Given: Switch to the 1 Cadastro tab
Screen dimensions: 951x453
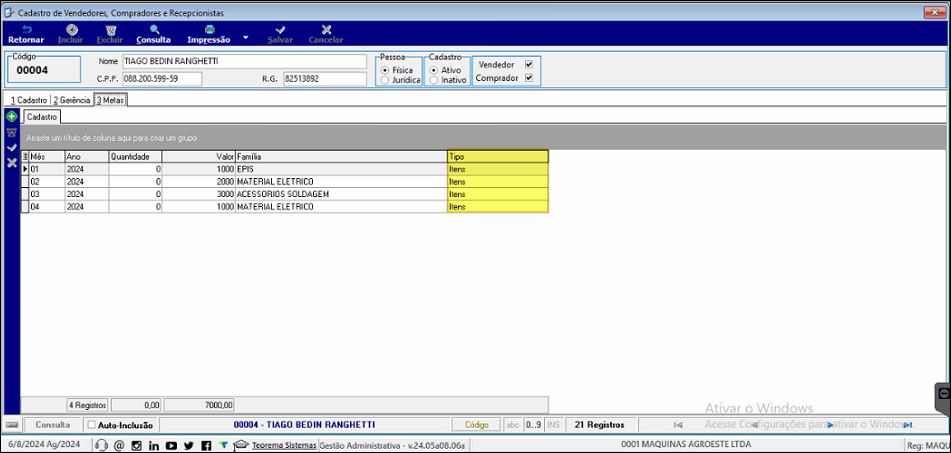Looking at the screenshot, I should (27, 99).
